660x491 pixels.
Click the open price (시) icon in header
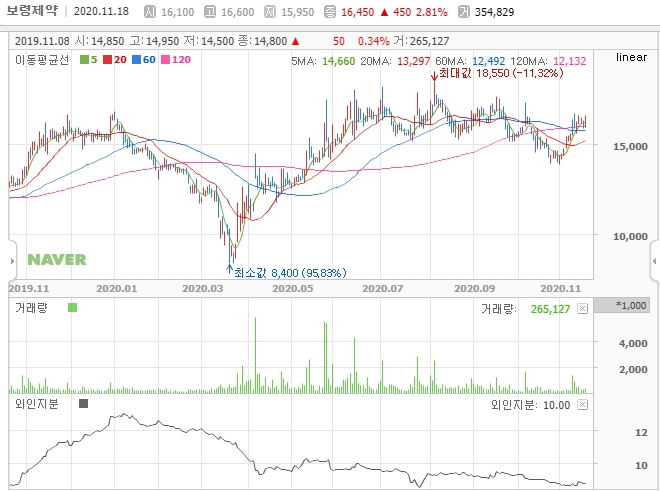(150, 12)
